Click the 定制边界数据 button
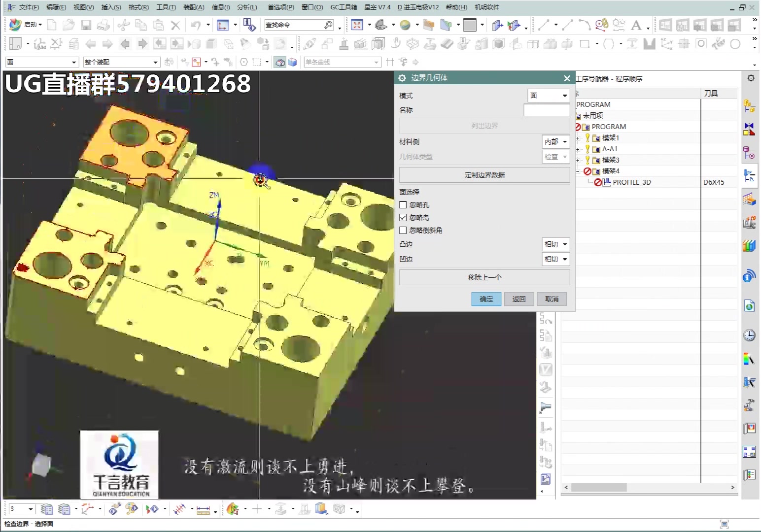Image resolution: width=761 pixels, height=532 pixels. (484, 175)
